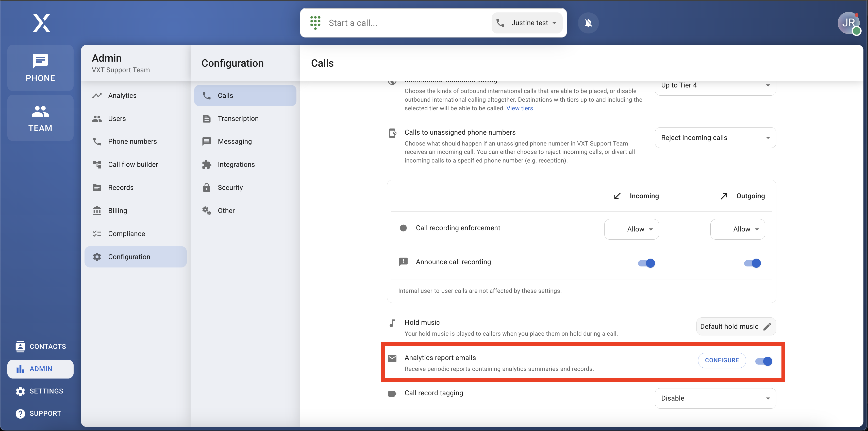The height and width of the screenshot is (431, 868).
Task: Select the Security configuration tab
Action: pyautogui.click(x=245, y=188)
